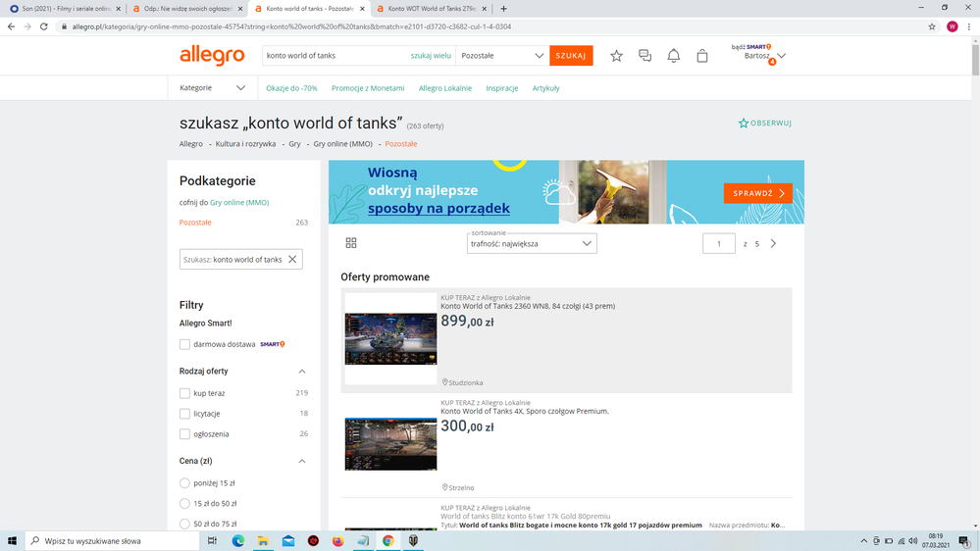Open the shopping bag cart icon
Screen dimensions: 980x551
coord(702,56)
